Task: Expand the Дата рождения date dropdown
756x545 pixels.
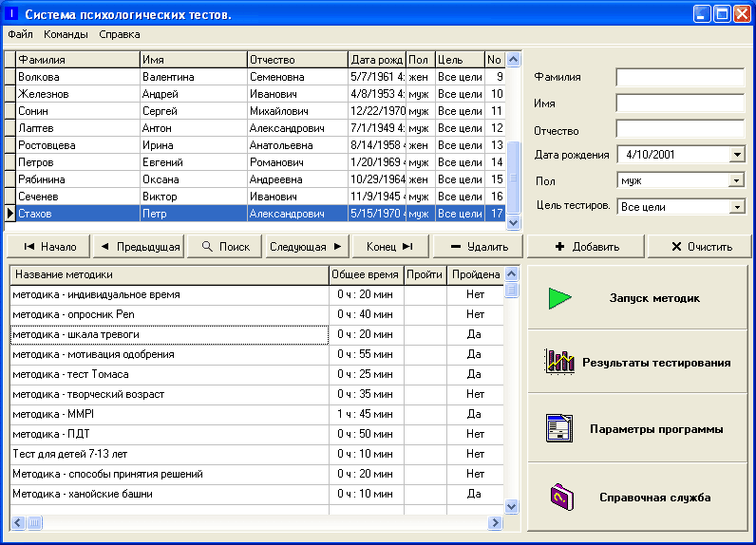Action: (737, 155)
